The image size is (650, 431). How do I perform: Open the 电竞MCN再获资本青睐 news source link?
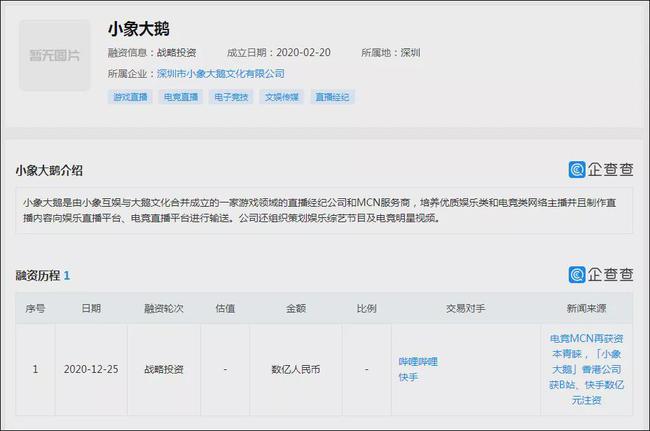point(586,369)
